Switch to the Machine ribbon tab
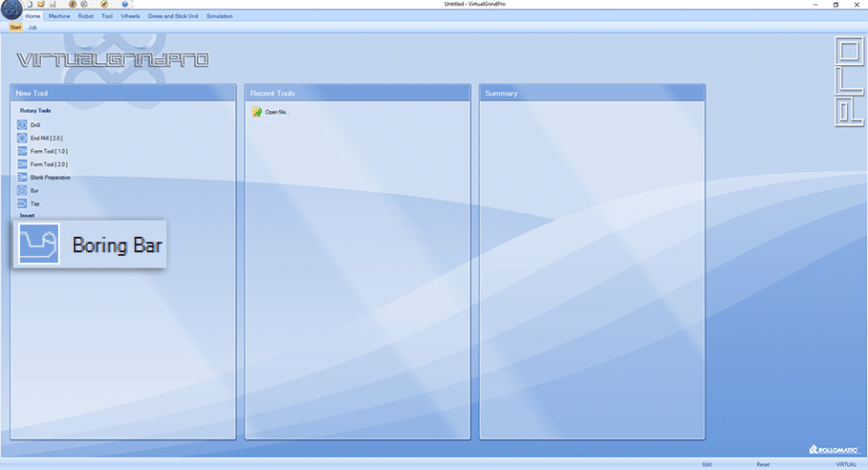 [x=60, y=16]
